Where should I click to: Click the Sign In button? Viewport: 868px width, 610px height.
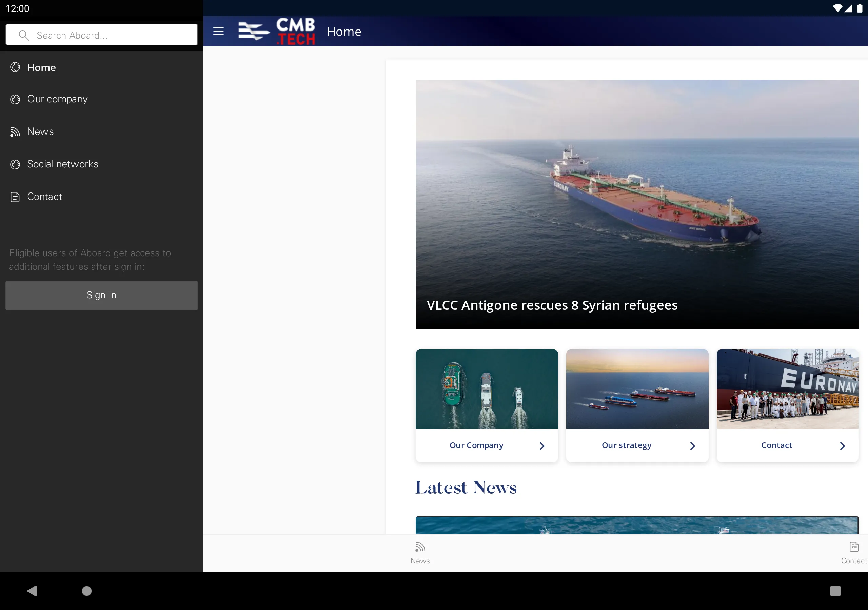102,295
